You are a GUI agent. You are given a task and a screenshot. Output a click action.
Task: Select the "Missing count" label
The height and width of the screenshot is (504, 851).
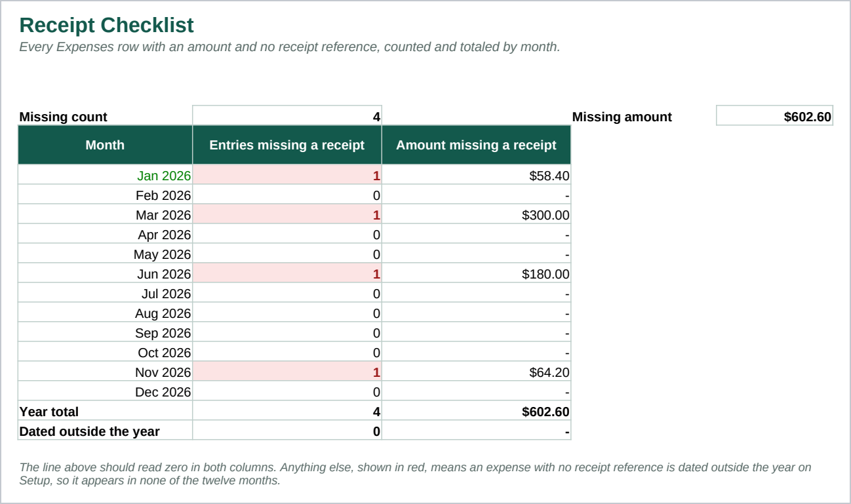[x=63, y=117]
